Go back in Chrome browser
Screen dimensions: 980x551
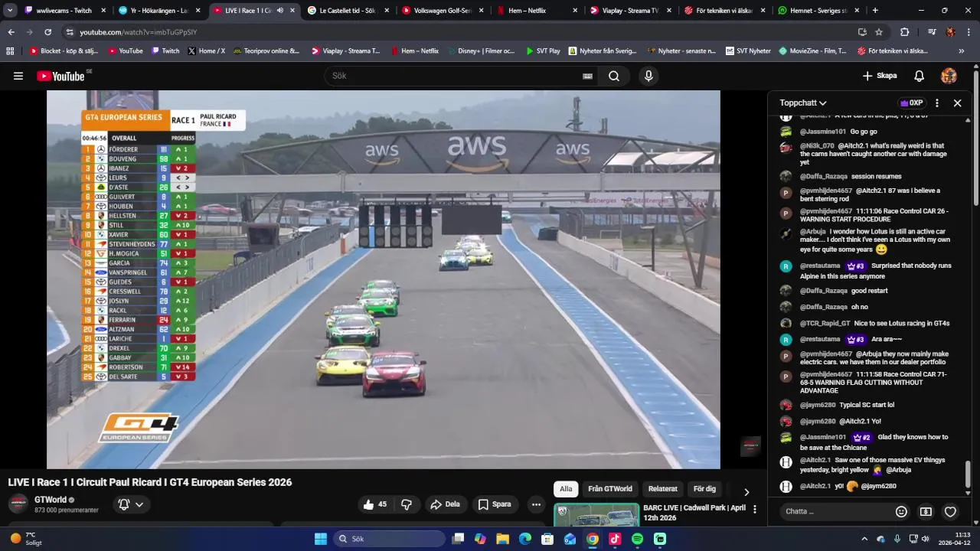coord(11,32)
